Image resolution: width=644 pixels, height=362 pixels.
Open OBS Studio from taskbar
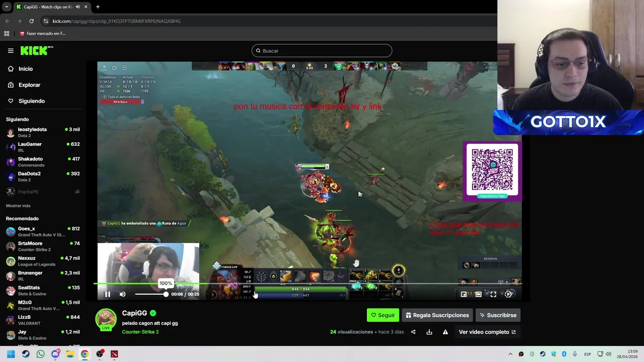click(100, 354)
